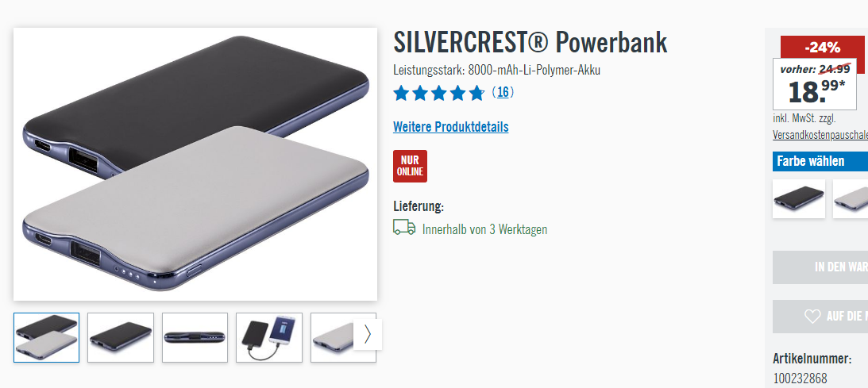
Task: Click the NUR ONLINE red badge
Action: (x=411, y=166)
